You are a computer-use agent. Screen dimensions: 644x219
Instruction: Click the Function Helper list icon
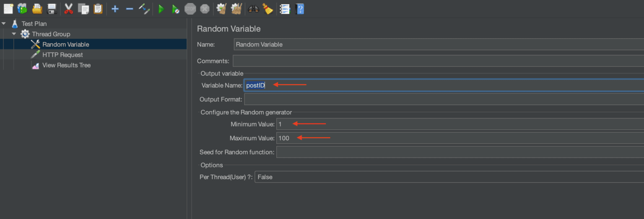[x=285, y=8]
